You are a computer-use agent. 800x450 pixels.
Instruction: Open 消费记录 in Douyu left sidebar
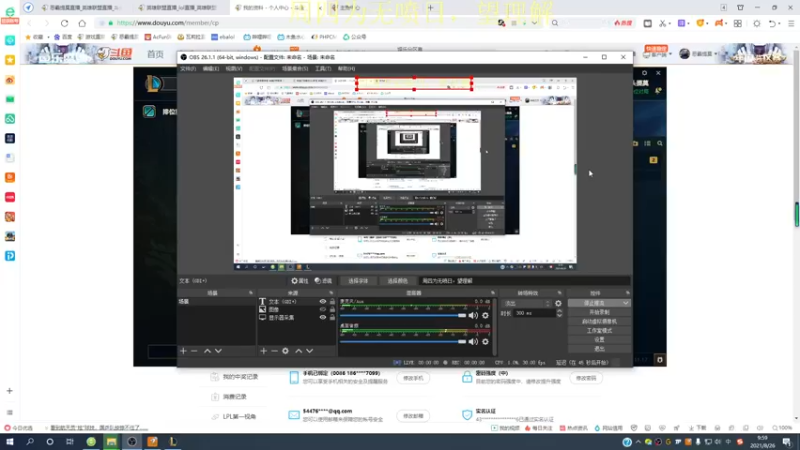coord(234,396)
